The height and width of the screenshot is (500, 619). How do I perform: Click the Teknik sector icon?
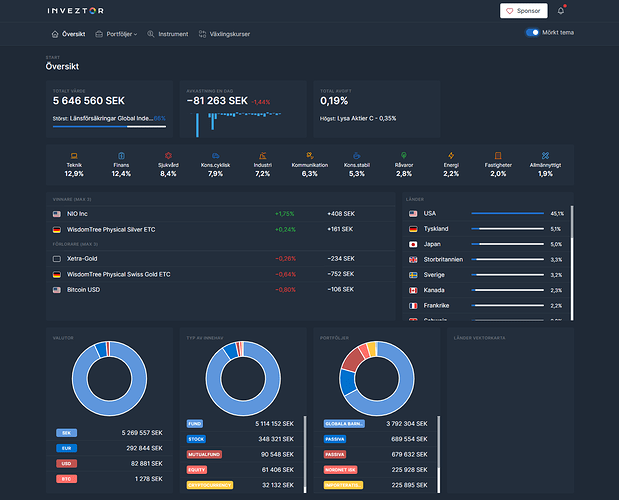[74, 155]
